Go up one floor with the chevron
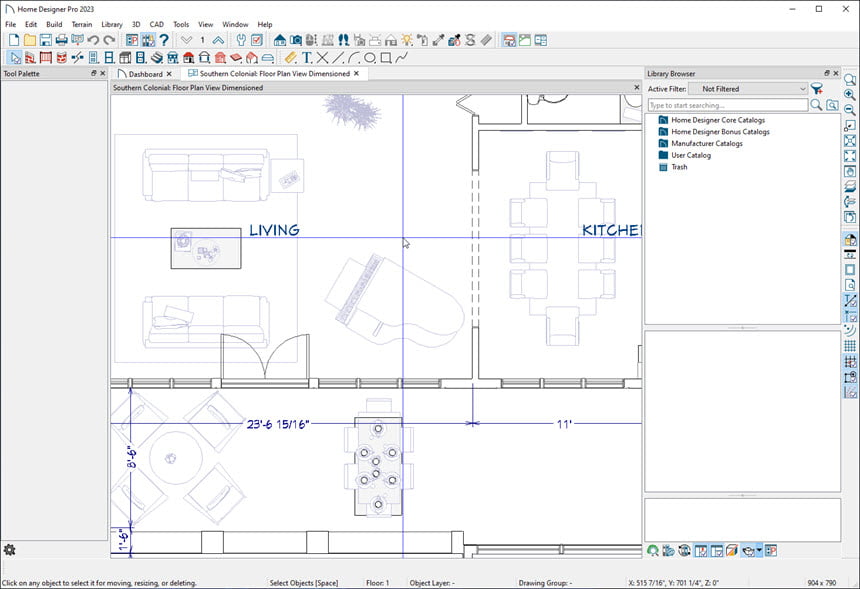 (218, 40)
